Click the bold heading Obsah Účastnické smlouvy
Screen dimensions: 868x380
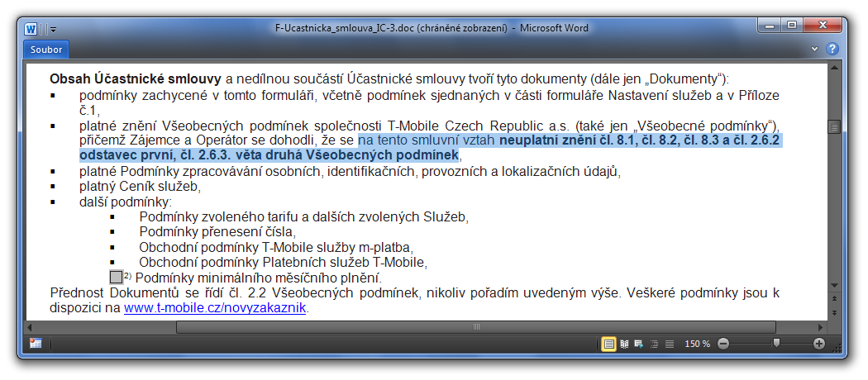(x=136, y=79)
